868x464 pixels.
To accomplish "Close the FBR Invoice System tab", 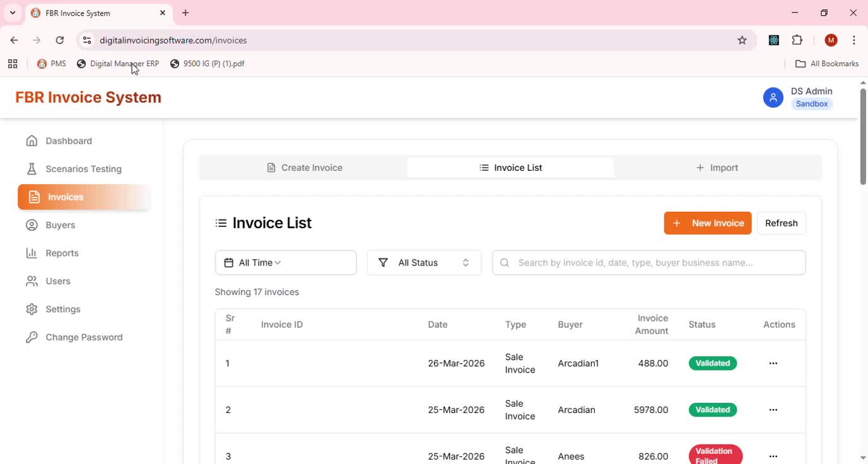I will [x=163, y=13].
